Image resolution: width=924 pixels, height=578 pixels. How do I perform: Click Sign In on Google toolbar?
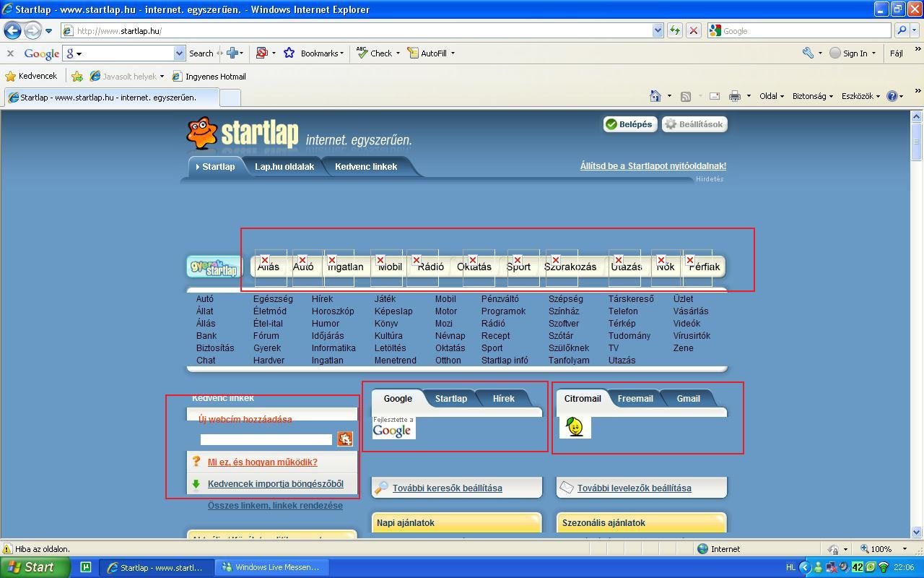[852, 53]
